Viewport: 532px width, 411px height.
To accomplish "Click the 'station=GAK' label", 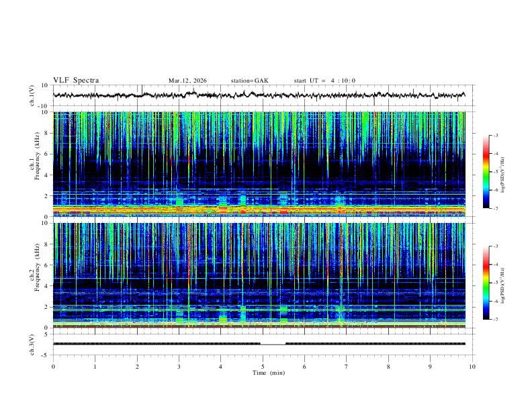I will [x=249, y=81].
